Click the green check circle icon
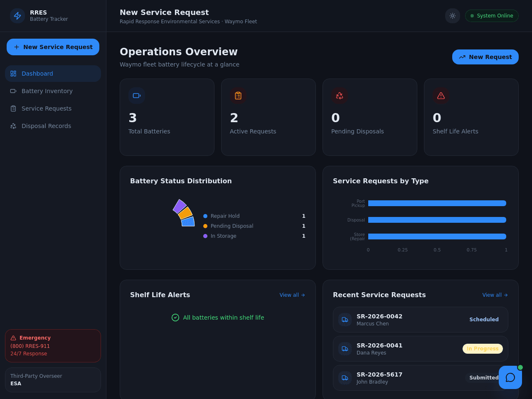Screen dimensions: 532x399 coord(175,318)
